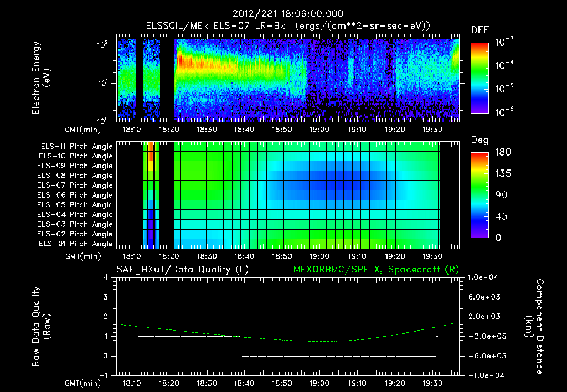Click the ELS-01 Pitch Angle row label
This screenshot has height=392, width=567.
pyautogui.click(x=76, y=244)
